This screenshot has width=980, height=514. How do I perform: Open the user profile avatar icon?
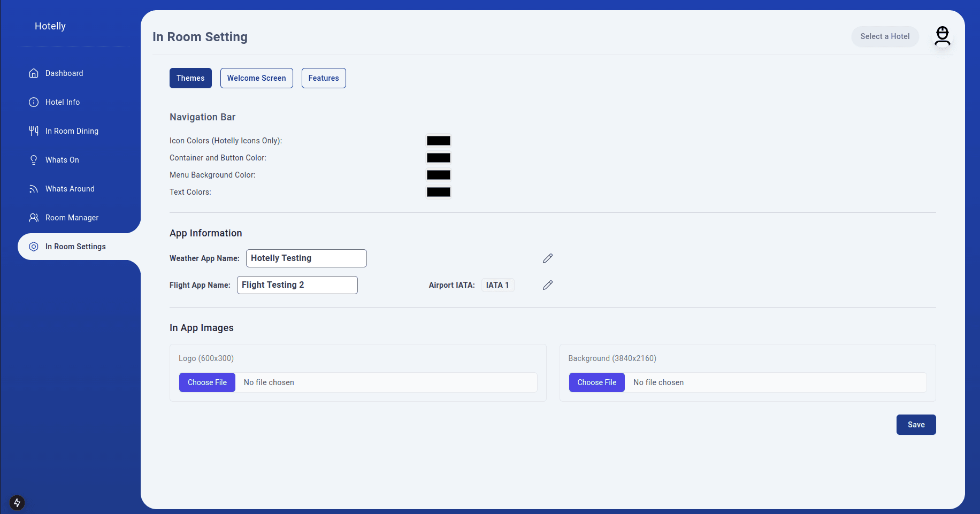click(942, 36)
